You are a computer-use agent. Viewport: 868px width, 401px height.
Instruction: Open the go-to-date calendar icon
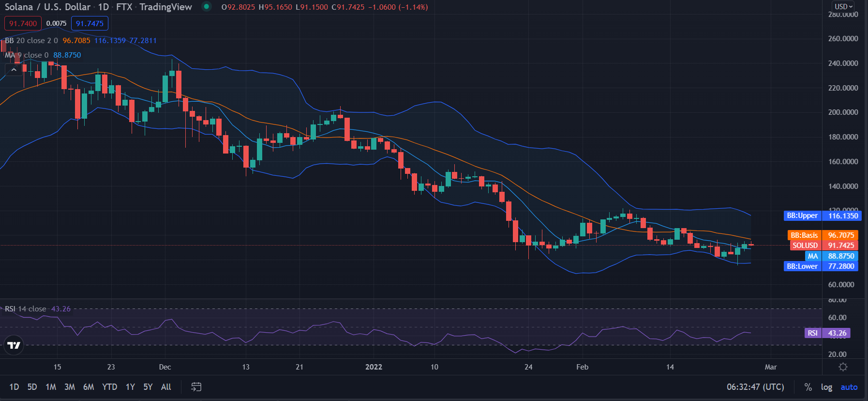point(196,387)
